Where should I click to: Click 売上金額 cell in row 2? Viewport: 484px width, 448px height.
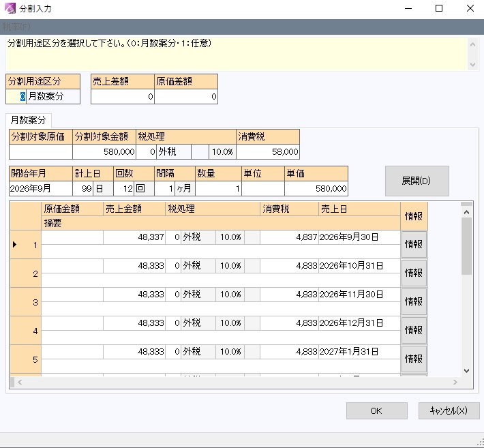coord(134,266)
